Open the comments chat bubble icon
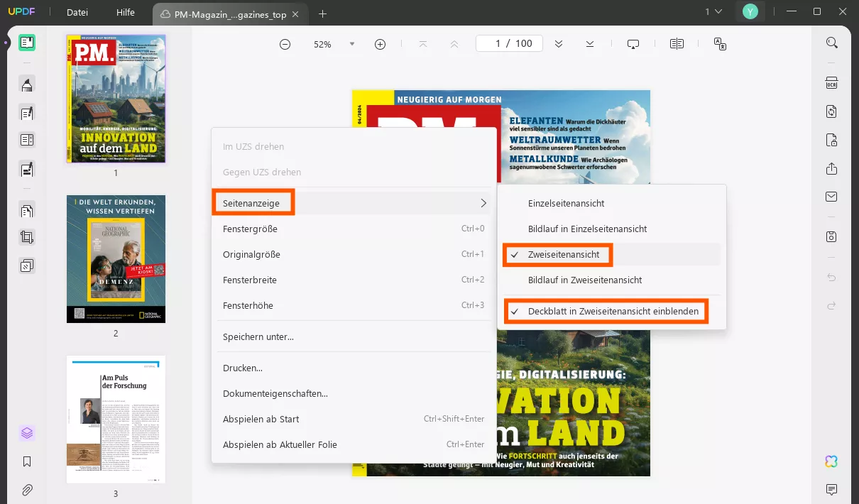 click(x=831, y=490)
